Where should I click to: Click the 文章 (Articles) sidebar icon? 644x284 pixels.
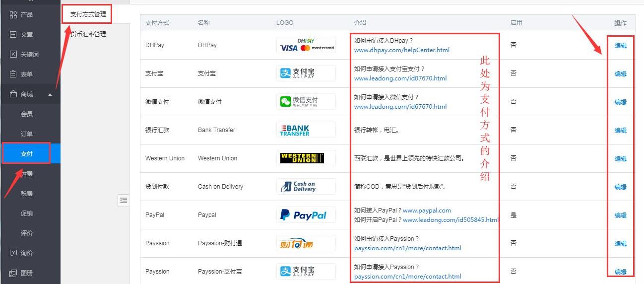(x=13, y=35)
